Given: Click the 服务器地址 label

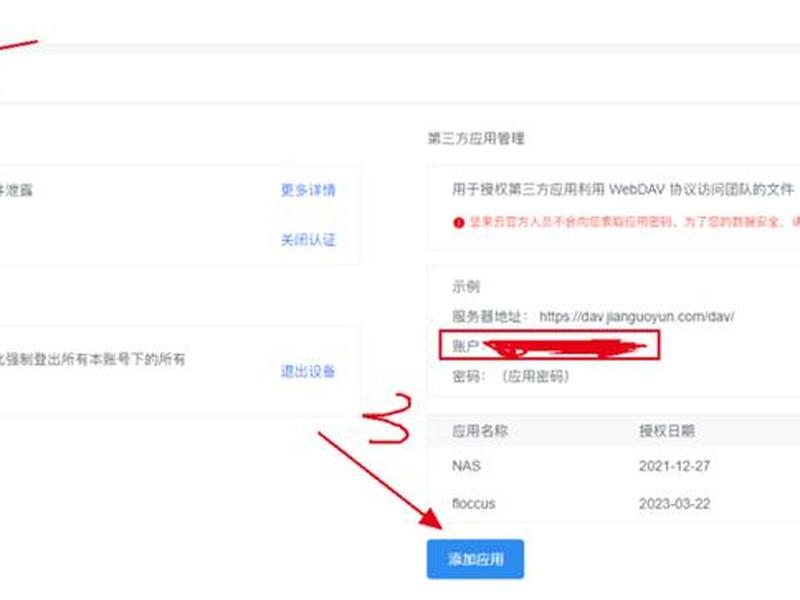Looking at the screenshot, I should 489,317.
